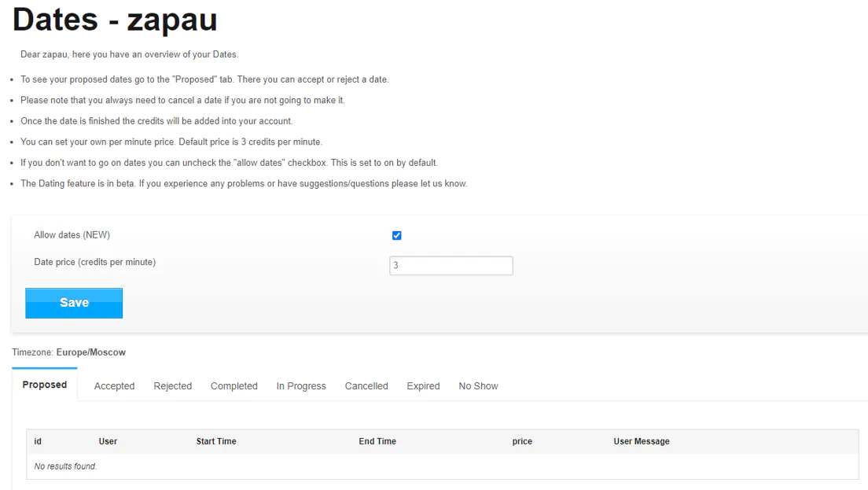This screenshot has height=490, width=868.
Task: Show the In Progress tab
Action: (x=301, y=386)
